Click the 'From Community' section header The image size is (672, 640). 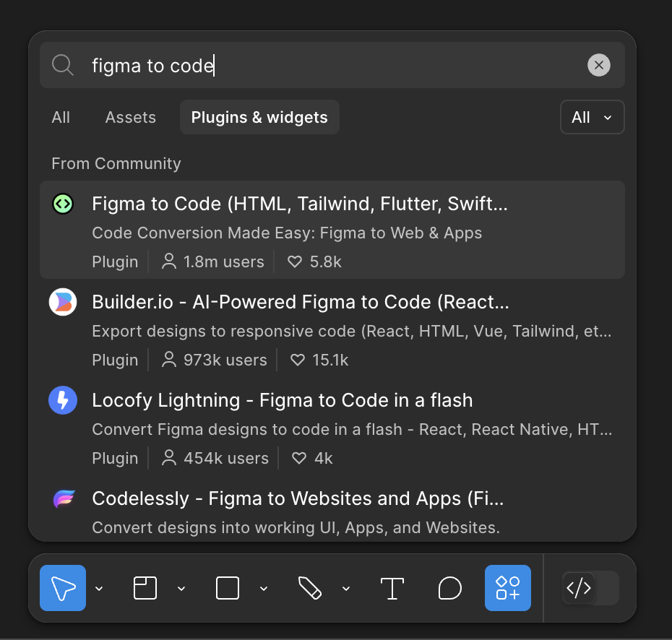(x=116, y=164)
